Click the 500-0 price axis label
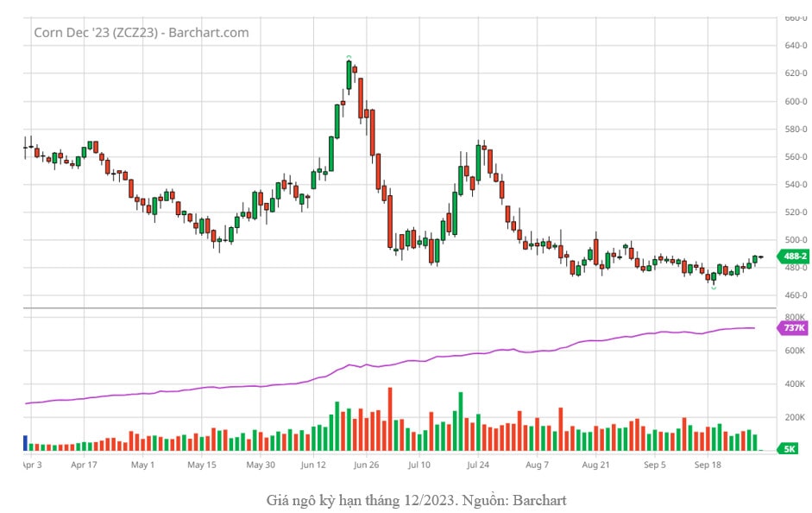The width and height of the screenshot is (812, 513). 796,240
